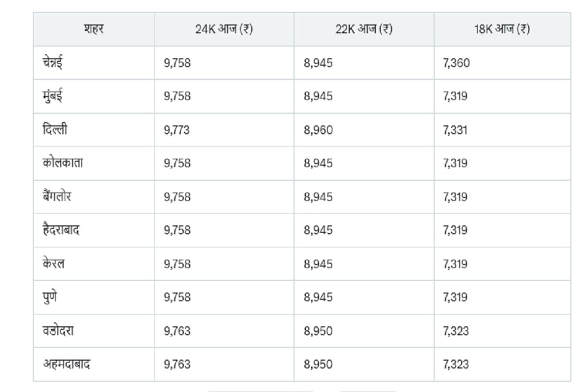The height and width of the screenshot is (392, 588).
Task: Select Delhi's 18K price 7,331
Action: (x=455, y=130)
